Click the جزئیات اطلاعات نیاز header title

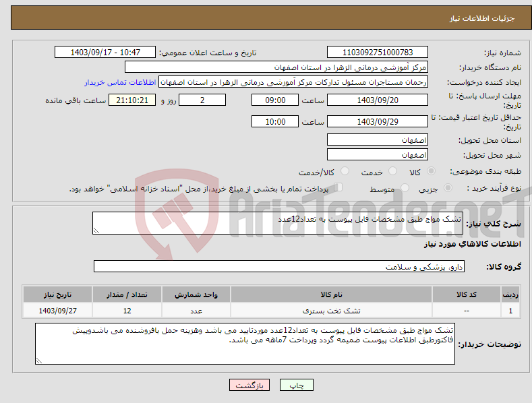(482, 18)
